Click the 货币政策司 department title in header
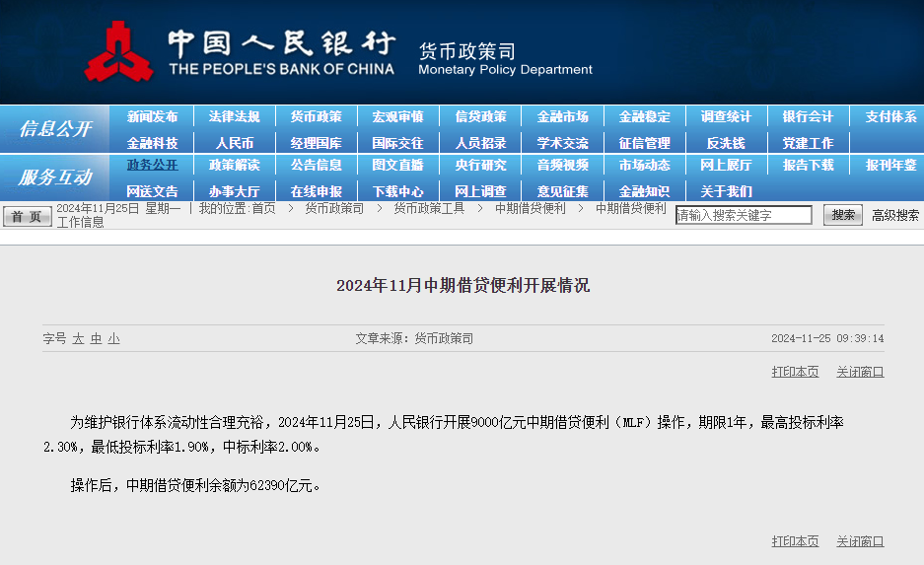This screenshot has height=565, width=924. tap(466, 51)
